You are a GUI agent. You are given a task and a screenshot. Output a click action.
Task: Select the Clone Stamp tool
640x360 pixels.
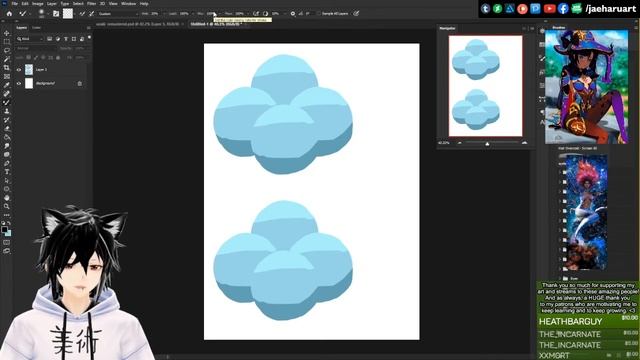(7, 111)
